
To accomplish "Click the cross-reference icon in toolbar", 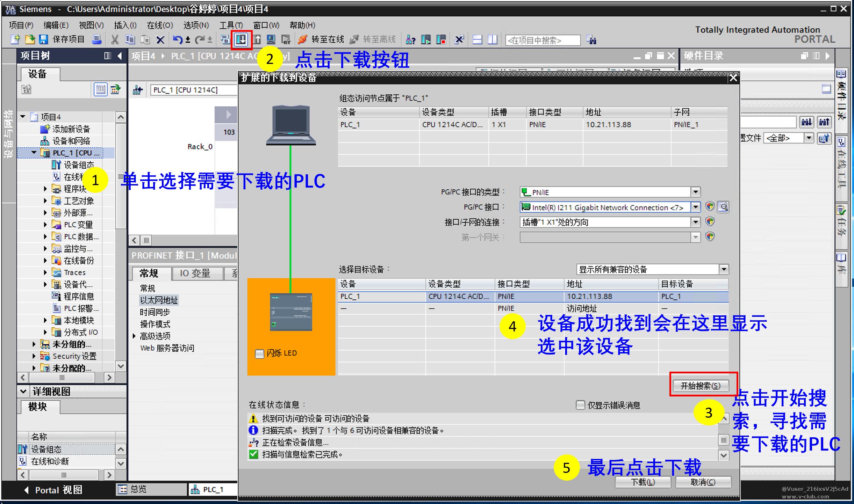I will pos(459,39).
